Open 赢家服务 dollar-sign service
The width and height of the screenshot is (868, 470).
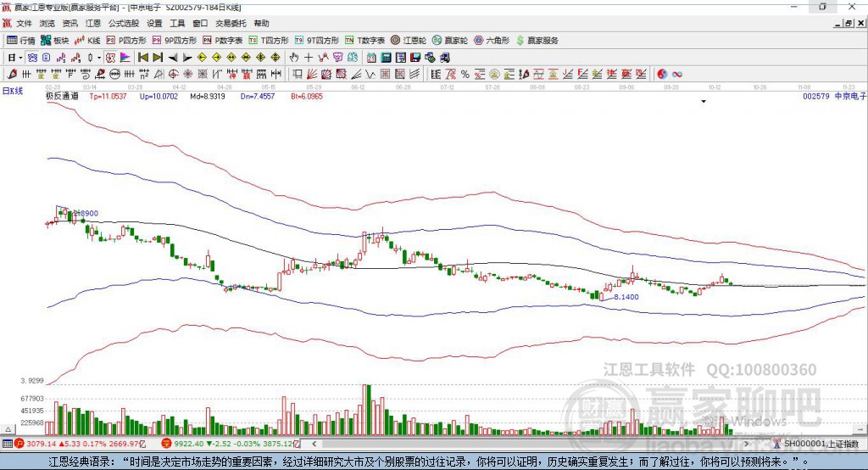pyautogui.click(x=537, y=41)
